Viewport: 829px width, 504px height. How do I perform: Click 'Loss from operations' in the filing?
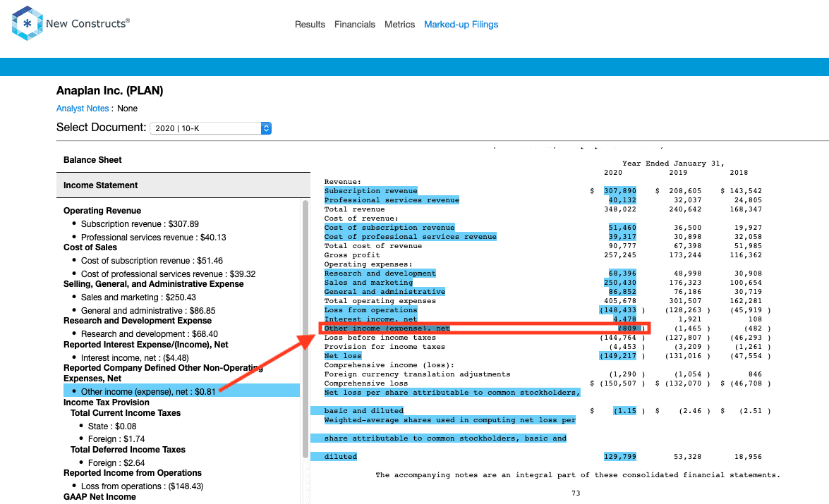(x=370, y=310)
